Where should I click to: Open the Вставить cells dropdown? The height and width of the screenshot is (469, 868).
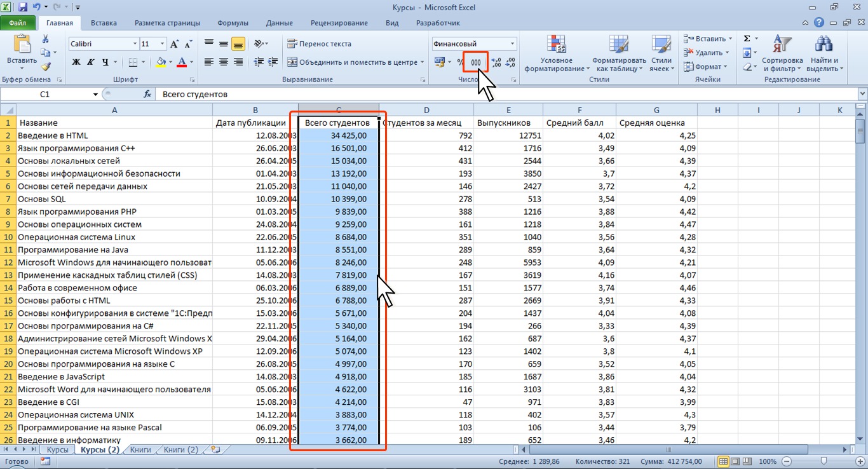pyautogui.click(x=707, y=39)
